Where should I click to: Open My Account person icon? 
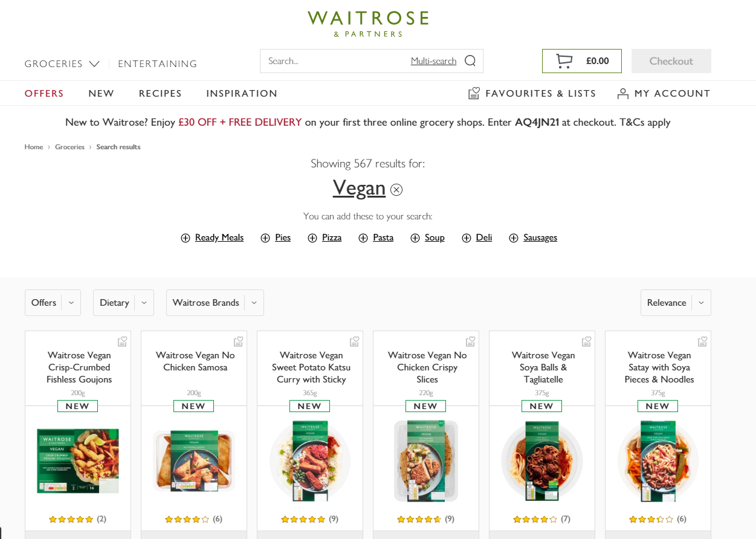pyautogui.click(x=622, y=94)
